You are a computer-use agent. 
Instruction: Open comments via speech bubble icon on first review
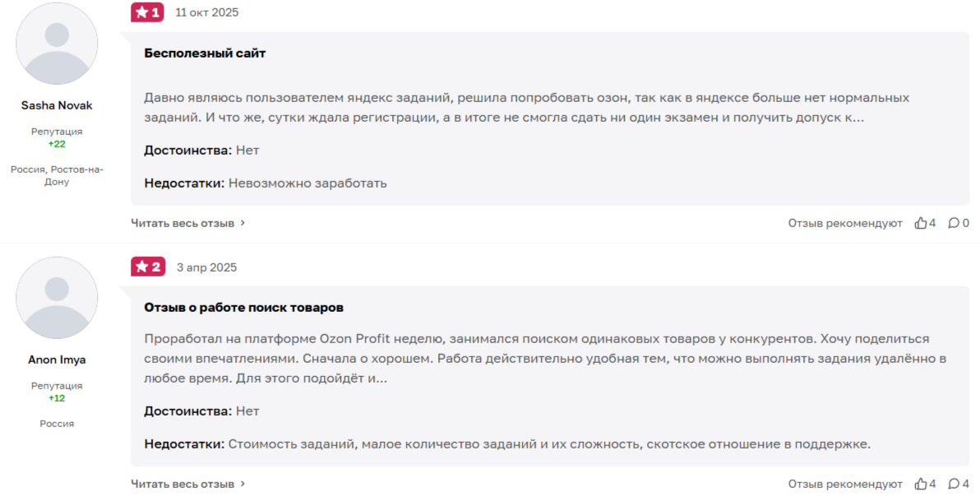(x=955, y=222)
